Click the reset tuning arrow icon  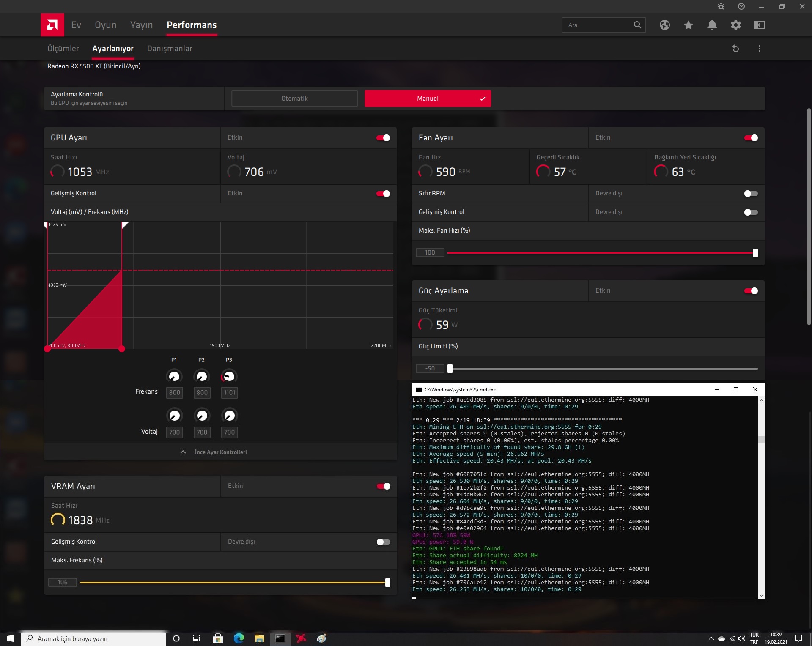pyautogui.click(x=735, y=49)
